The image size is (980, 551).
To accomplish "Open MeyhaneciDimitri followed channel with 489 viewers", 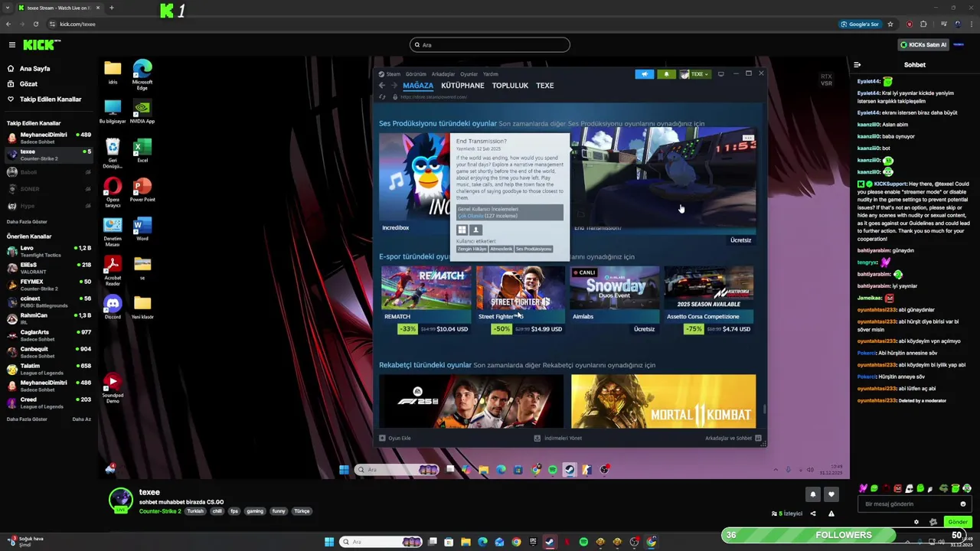I will (x=49, y=138).
